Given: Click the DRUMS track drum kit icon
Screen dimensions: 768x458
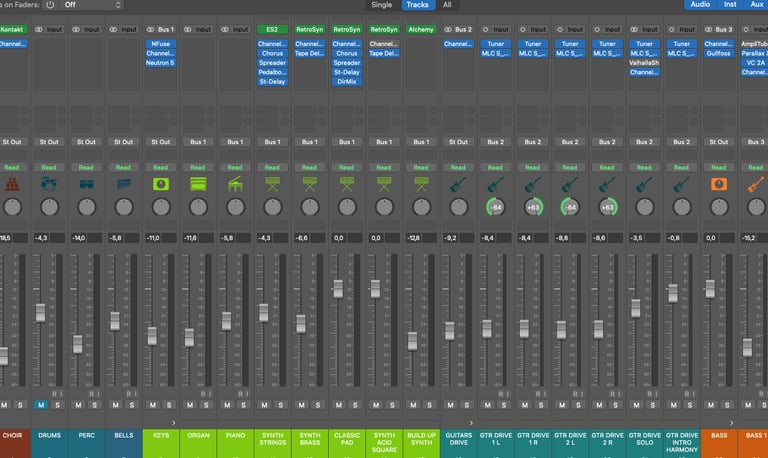Looking at the screenshot, I should [x=49, y=185].
